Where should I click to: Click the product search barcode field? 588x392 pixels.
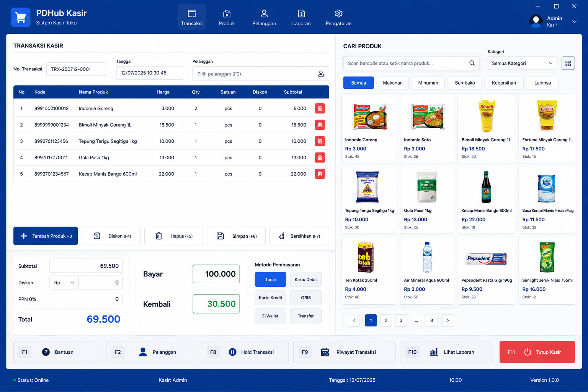pos(411,63)
